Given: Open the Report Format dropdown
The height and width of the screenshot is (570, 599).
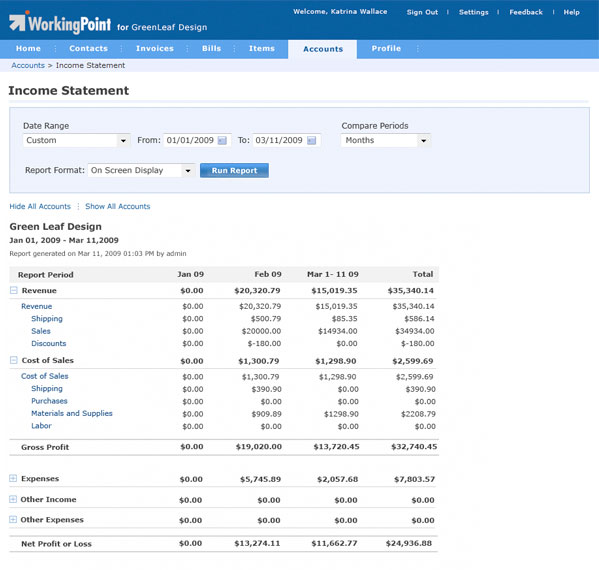Looking at the screenshot, I should pos(141,170).
